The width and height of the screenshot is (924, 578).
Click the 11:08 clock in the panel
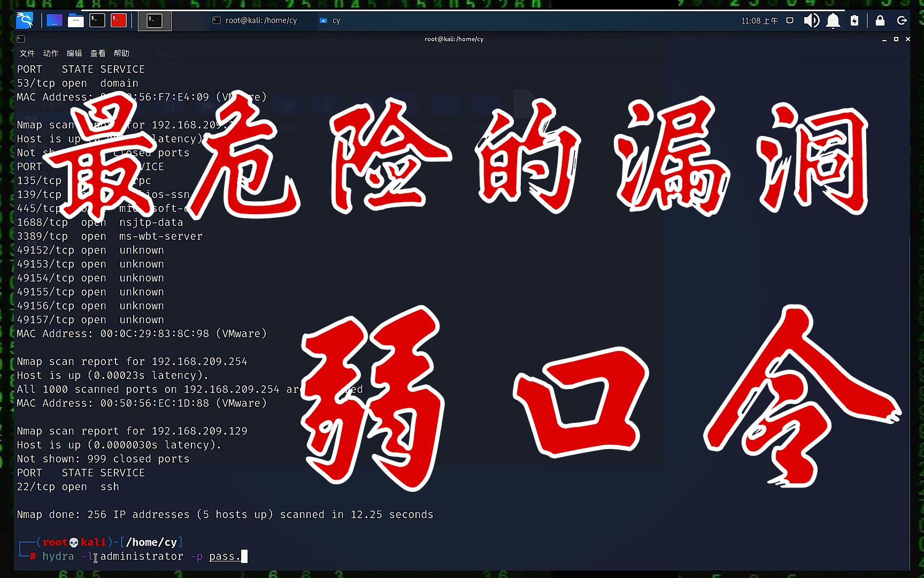[759, 20]
